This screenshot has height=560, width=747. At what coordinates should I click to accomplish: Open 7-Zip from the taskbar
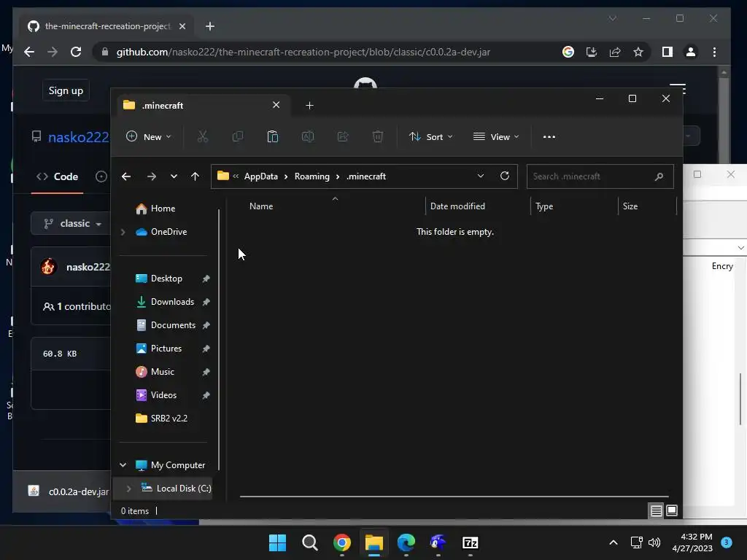point(471,542)
